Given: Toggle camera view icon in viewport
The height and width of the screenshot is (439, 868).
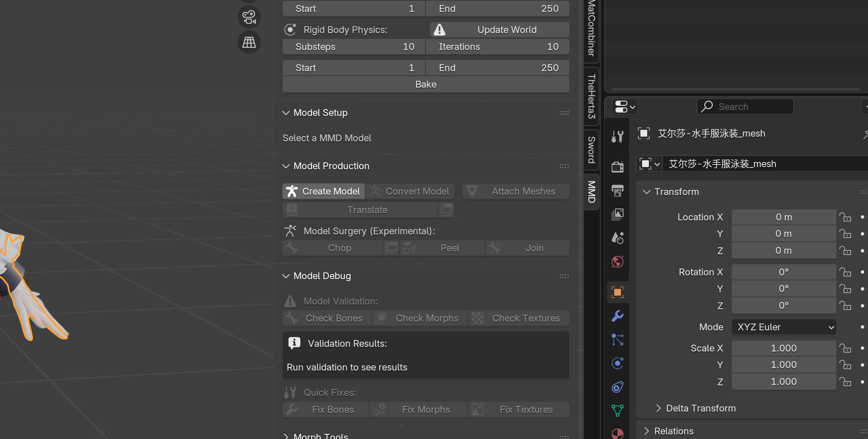Looking at the screenshot, I should [x=249, y=17].
